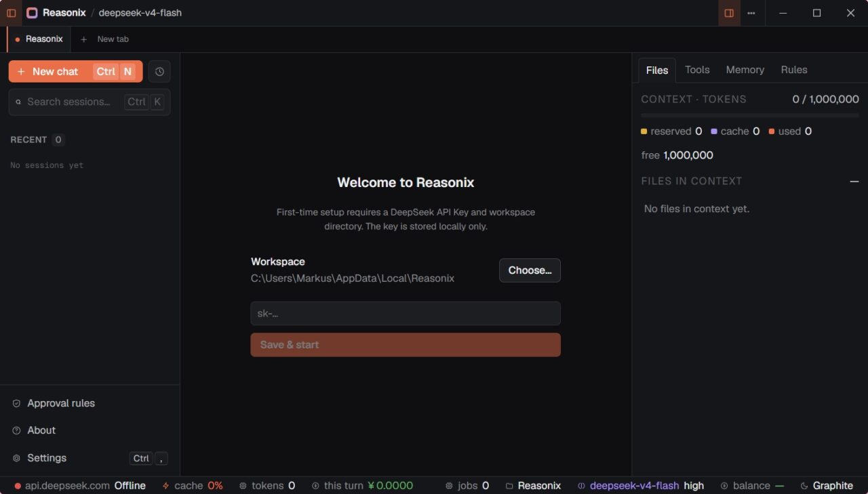Click the sk- API key field
This screenshot has width=868, height=494.
tap(406, 314)
